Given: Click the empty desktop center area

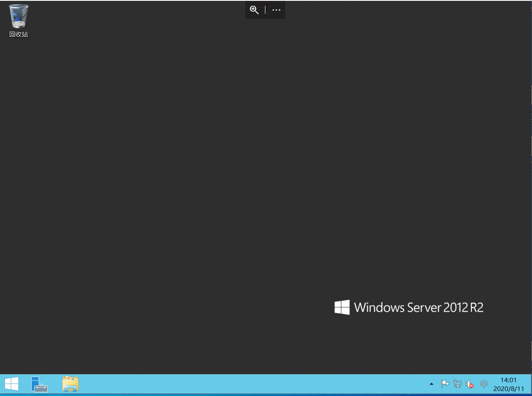Looking at the screenshot, I should 266,187.
